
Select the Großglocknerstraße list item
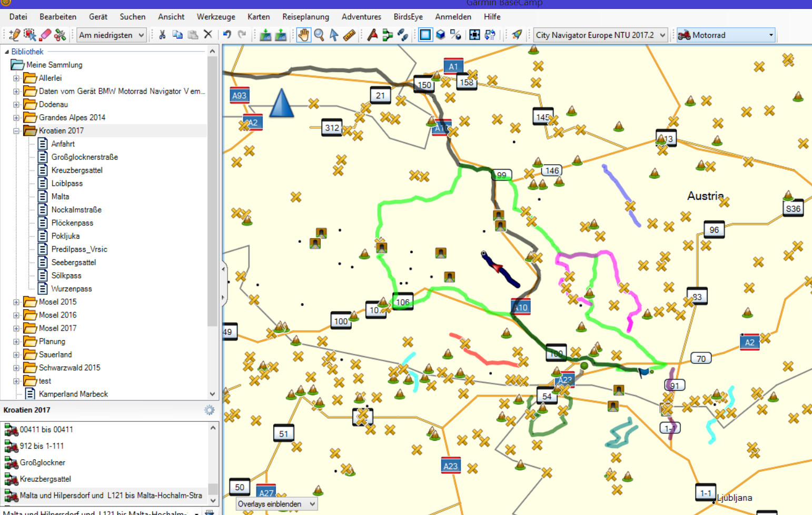[84, 157]
